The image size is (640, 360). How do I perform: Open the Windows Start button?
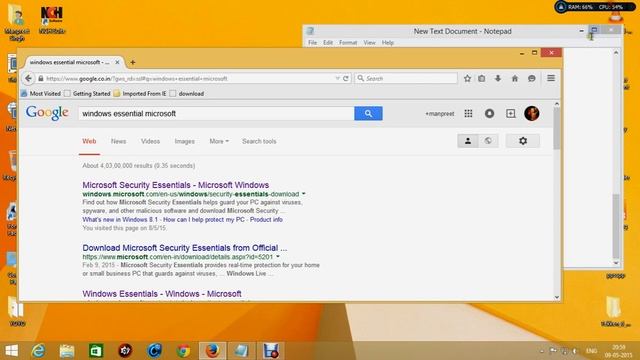coord(11,351)
